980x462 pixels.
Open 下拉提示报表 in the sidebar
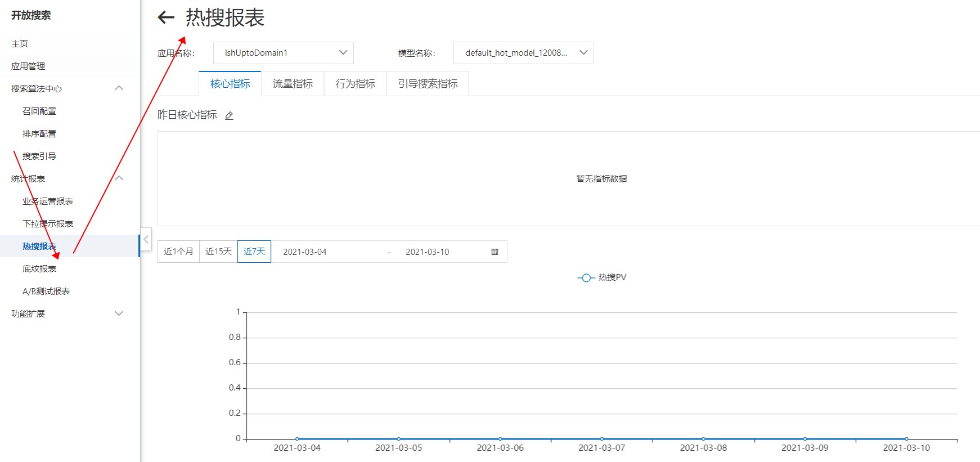click(x=48, y=223)
